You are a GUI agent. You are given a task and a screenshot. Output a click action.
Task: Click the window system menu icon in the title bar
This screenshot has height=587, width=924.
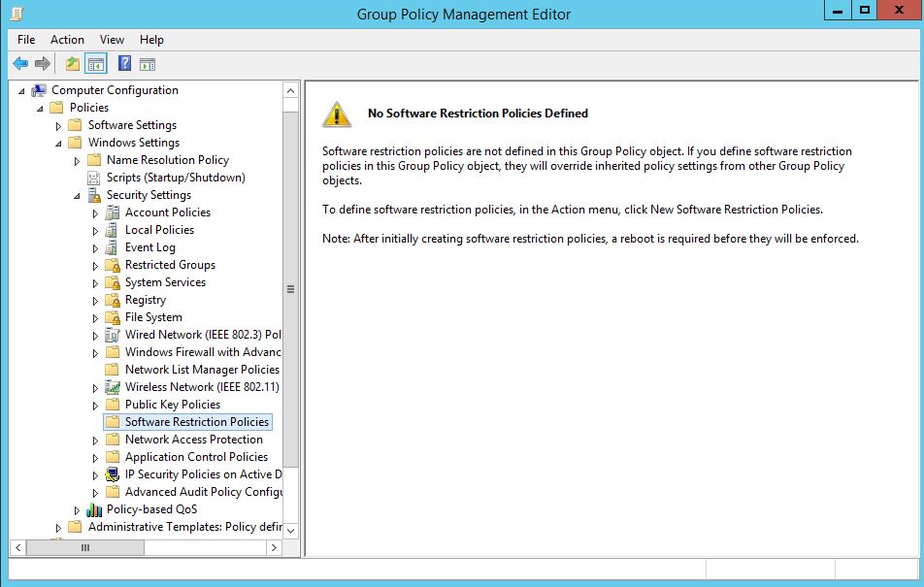click(x=17, y=13)
